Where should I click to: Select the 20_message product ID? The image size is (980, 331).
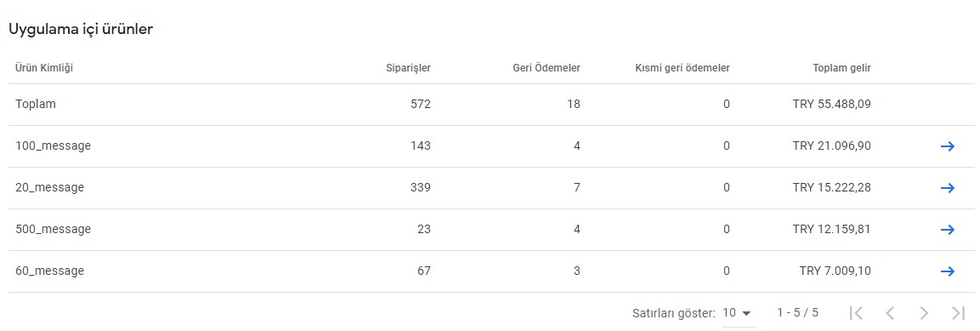[49, 187]
